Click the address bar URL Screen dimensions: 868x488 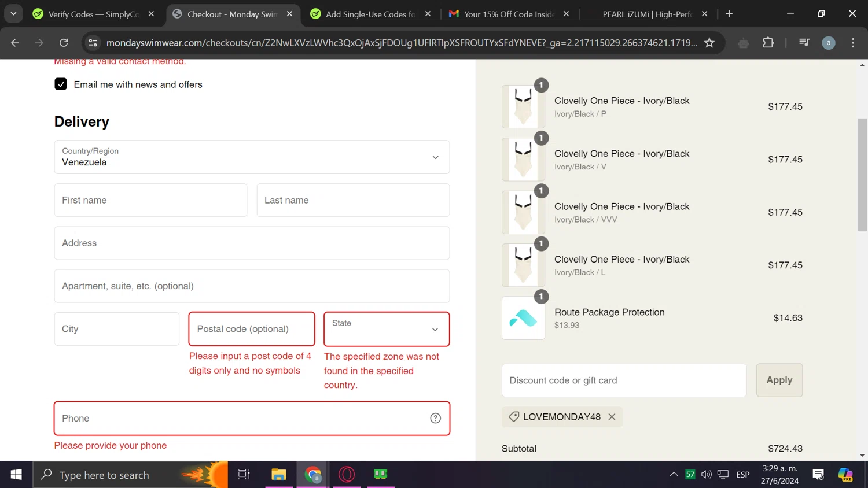point(402,43)
